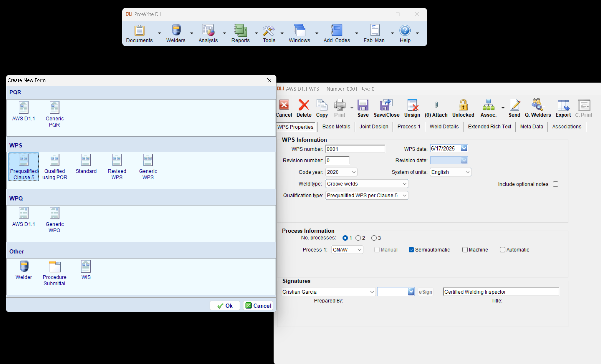This screenshot has height=364, width=601.
Task: Open the Tools toolbar icon
Action: pyautogui.click(x=269, y=33)
